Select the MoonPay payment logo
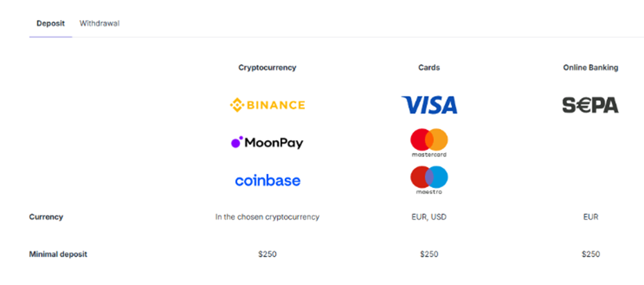 point(267,143)
